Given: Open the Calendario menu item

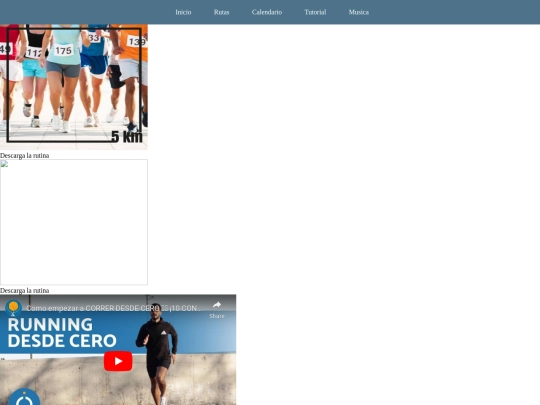Looking at the screenshot, I should (267, 12).
